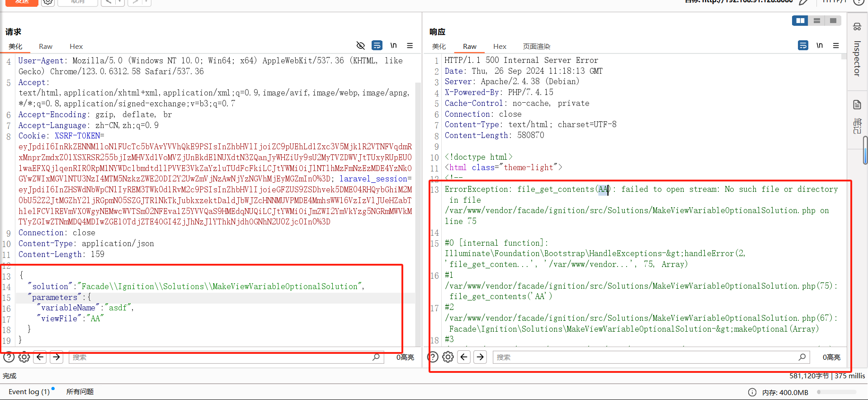Toggle line wrap icon in response panel
Screen dimensions: 868x400
pyautogui.click(x=803, y=46)
